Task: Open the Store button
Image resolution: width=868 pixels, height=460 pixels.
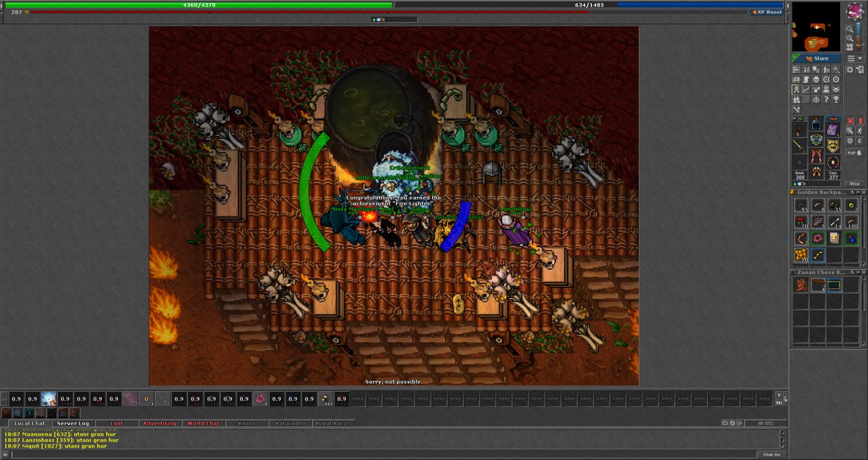Action: [x=816, y=58]
